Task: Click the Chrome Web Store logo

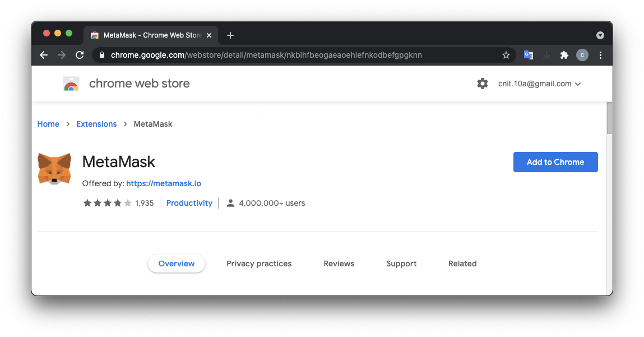Action: [x=71, y=84]
